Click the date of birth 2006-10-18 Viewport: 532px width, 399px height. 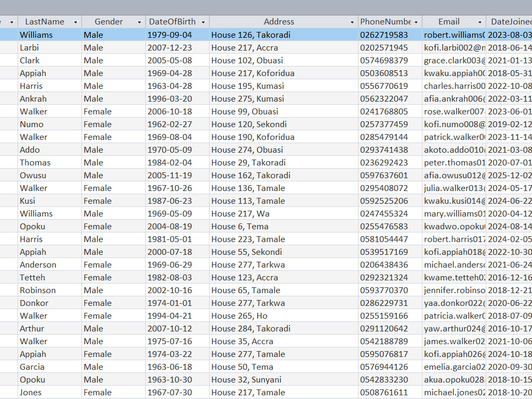[x=177, y=111]
